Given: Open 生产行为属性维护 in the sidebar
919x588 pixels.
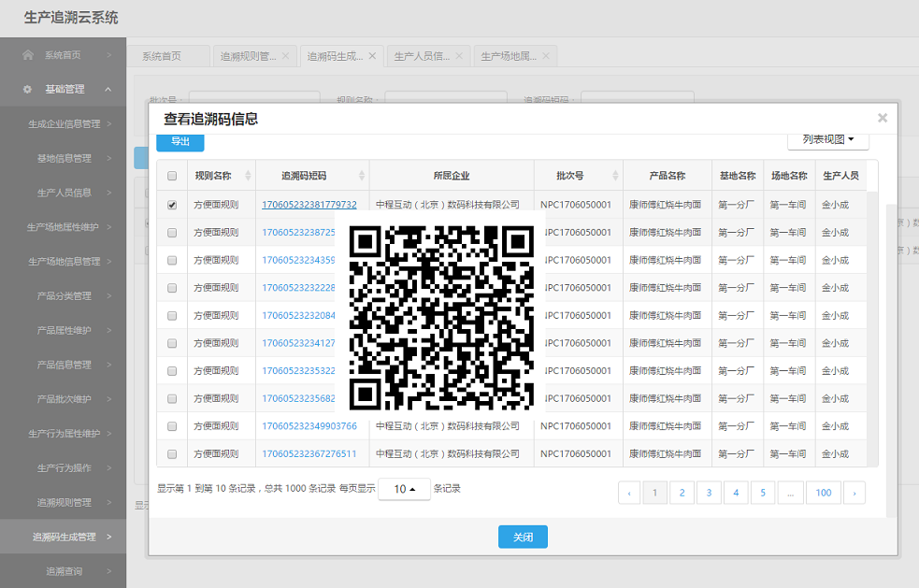Looking at the screenshot, I should point(64,433).
